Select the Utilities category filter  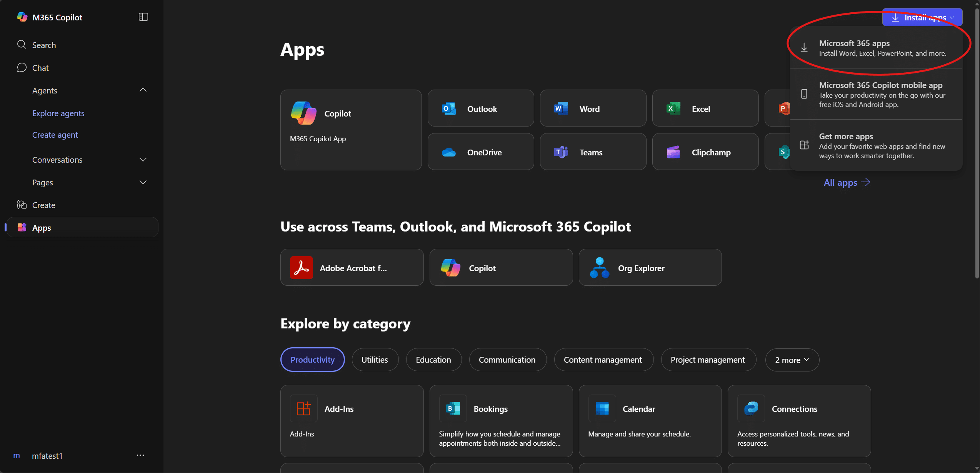375,360
